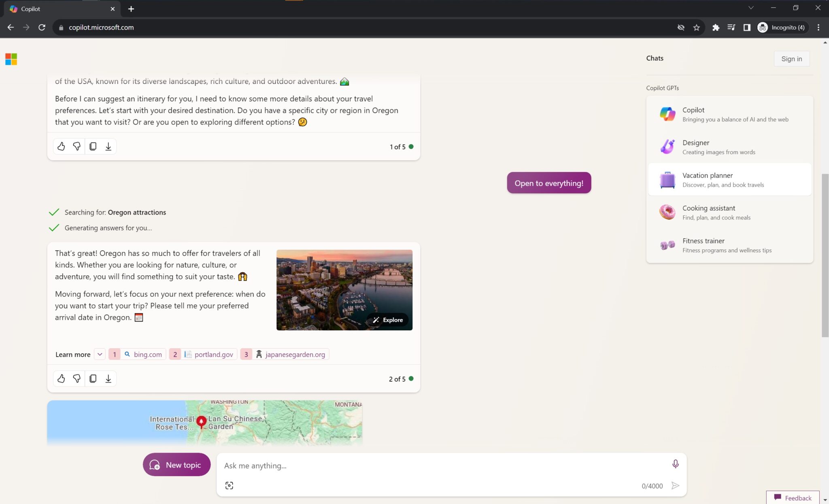Open the tab search chevron
Image resolution: width=829 pixels, height=504 pixels.
tap(752, 8)
